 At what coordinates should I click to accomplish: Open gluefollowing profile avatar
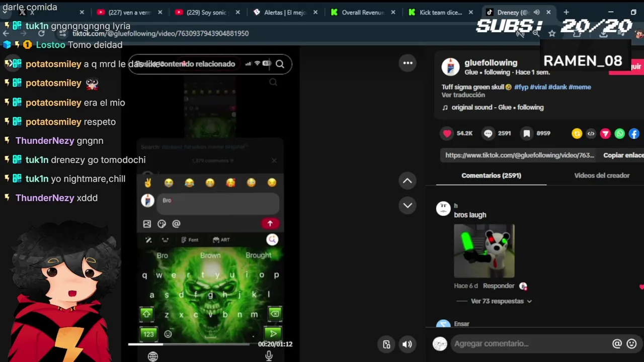[450, 67]
